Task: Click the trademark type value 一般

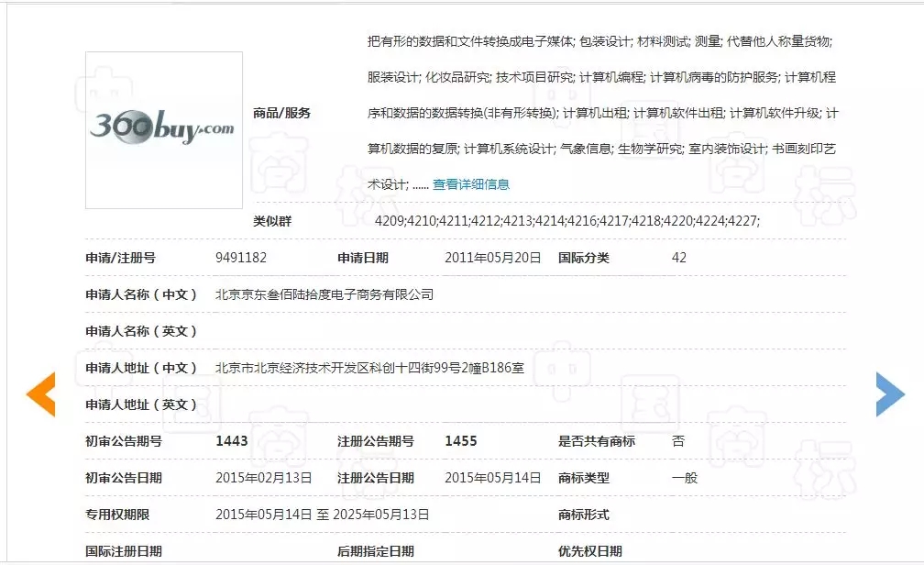Action: (685, 478)
